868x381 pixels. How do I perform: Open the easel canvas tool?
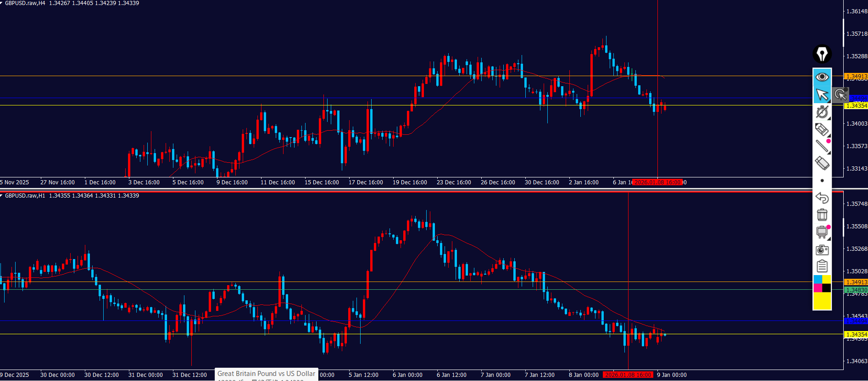tap(822, 232)
